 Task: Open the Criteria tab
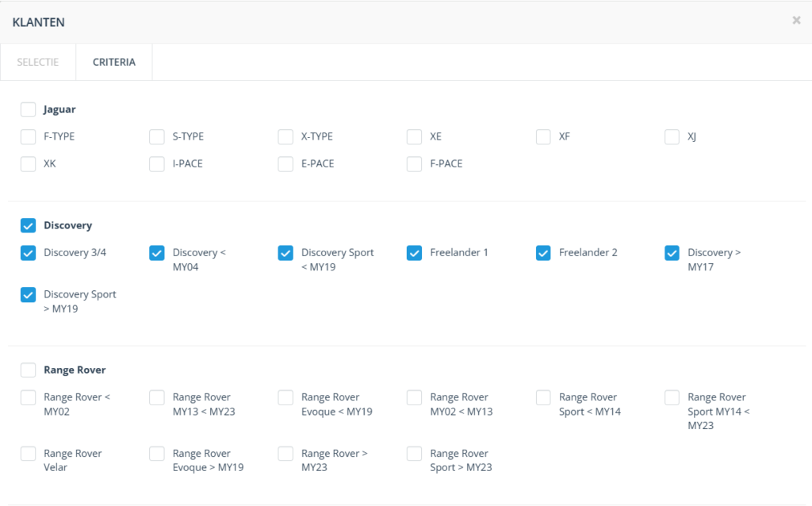(114, 62)
